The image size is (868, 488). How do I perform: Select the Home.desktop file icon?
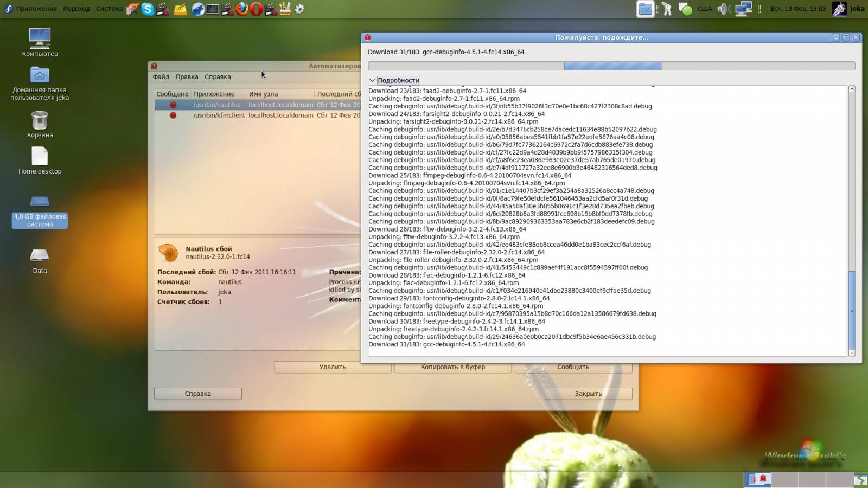(x=40, y=160)
